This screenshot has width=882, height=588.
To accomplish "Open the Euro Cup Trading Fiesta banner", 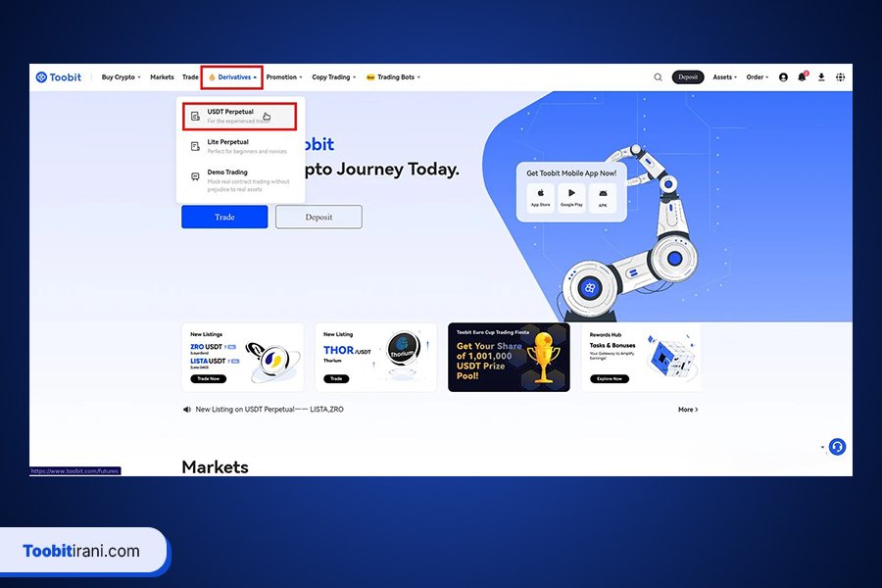I will tap(509, 358).
